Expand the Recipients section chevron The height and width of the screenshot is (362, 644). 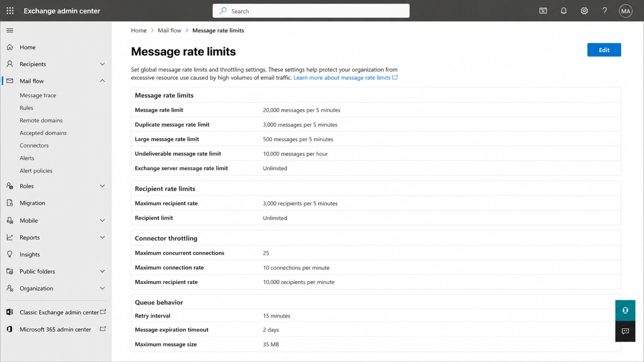[102, 64]
